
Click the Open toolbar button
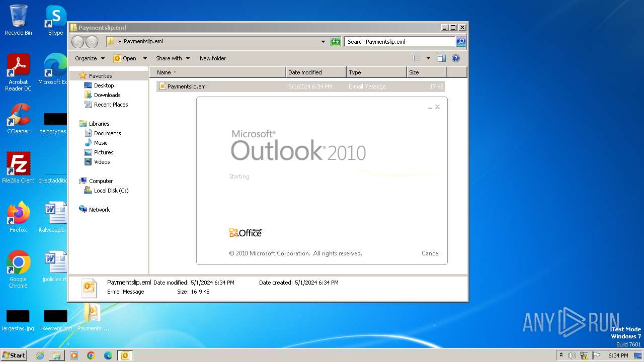click(126, 58)
